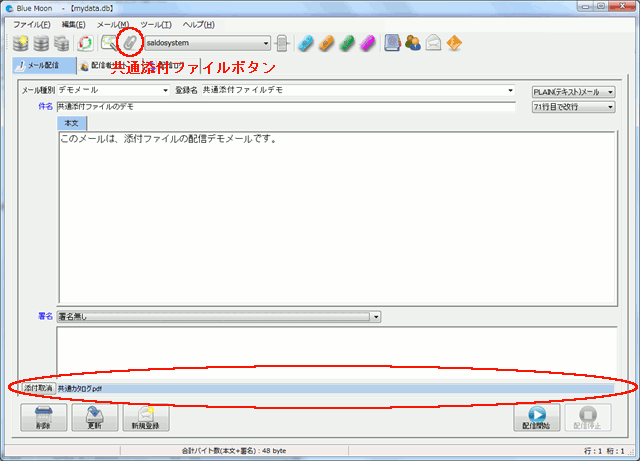
Task: Click the red-green refresh circle icon
Action: [x=85, y=43]
